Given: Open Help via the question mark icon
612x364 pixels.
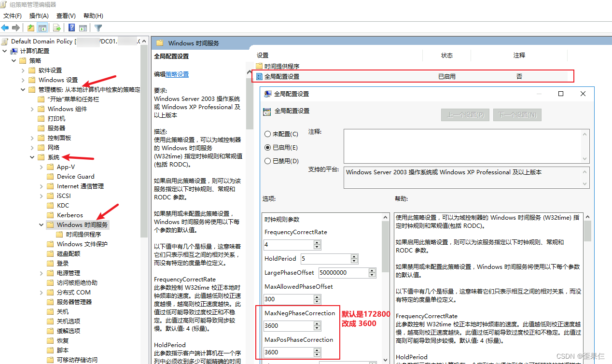Looking at the screenshot, I should [71, 28].
